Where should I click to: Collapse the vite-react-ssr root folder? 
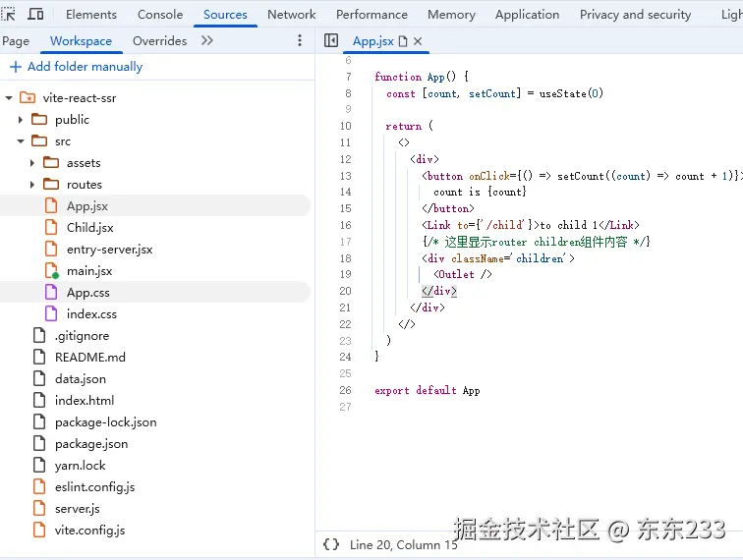click(x=9, y=98)
